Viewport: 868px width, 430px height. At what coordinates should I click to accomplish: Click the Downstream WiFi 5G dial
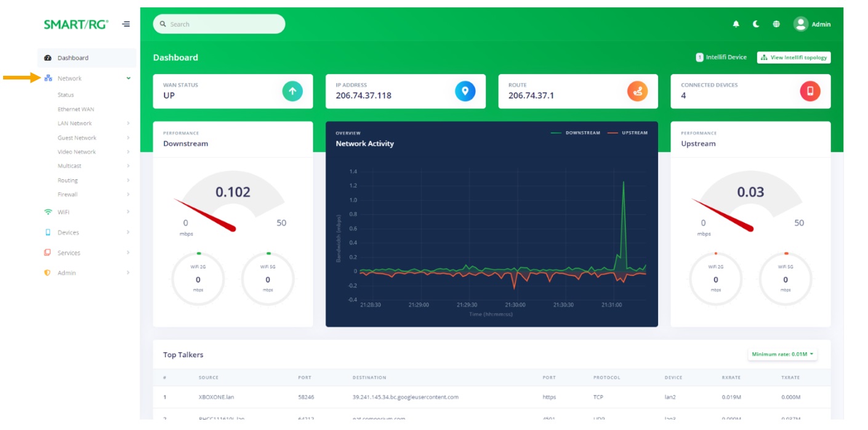point(268,280)
